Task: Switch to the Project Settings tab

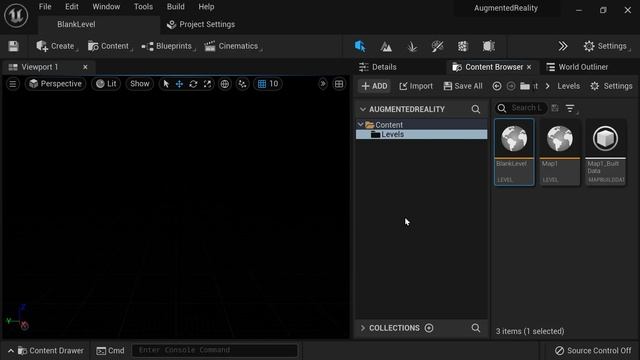Action: [x=201, y=24]
